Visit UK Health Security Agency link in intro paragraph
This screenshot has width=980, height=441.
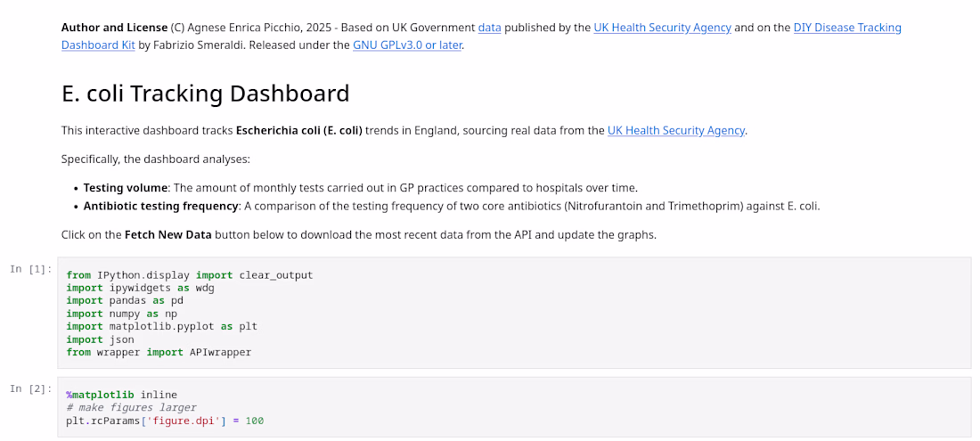tap(675, 131)
